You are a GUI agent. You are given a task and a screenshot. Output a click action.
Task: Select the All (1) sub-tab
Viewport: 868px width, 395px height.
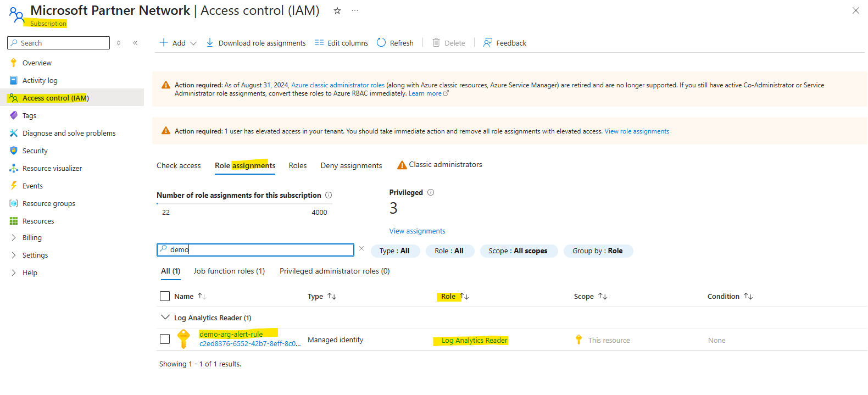(170, 271)
